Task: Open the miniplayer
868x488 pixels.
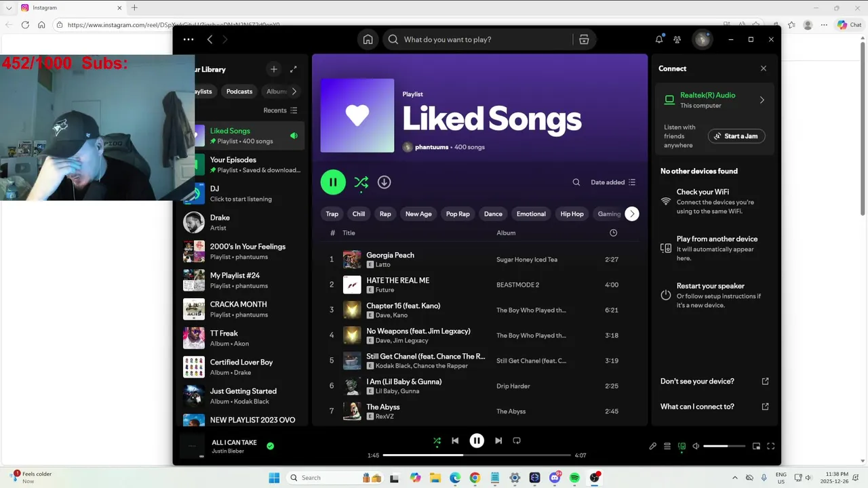Action: (756, 446)
